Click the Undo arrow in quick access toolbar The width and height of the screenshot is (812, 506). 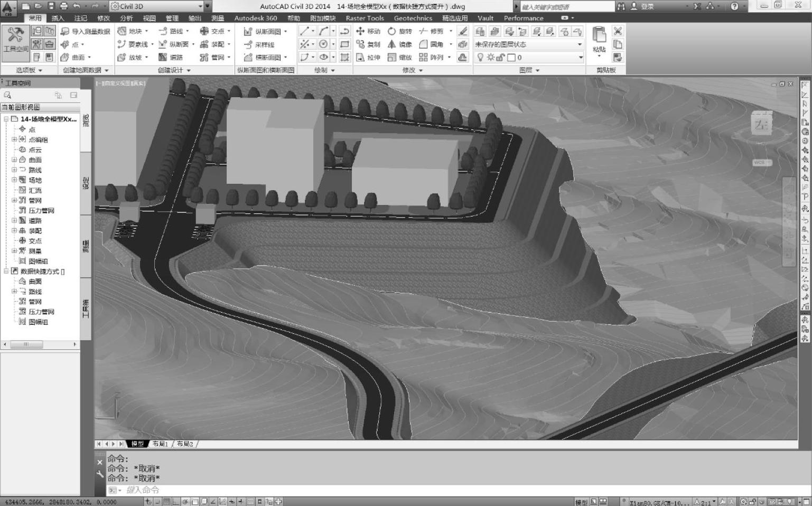[77, 6]
